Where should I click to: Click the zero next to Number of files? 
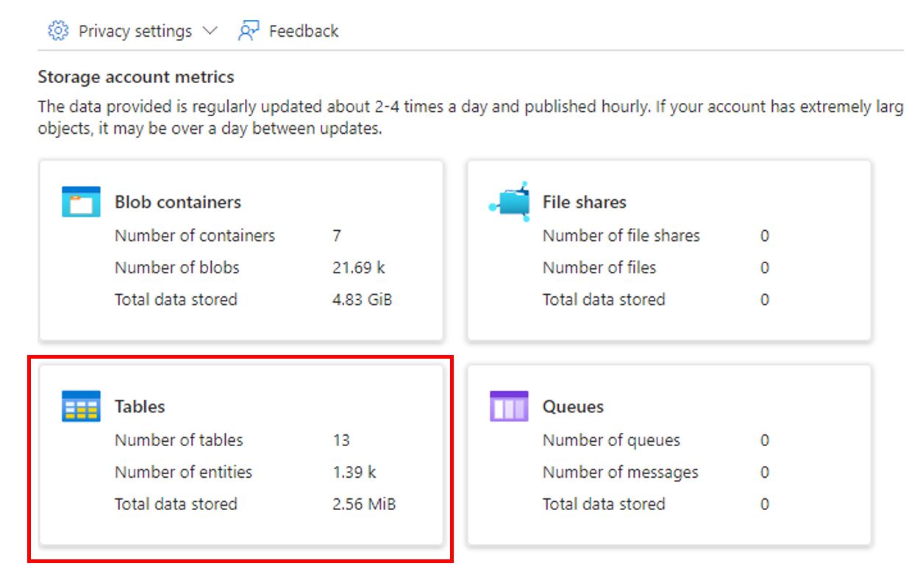coord(765,268)
